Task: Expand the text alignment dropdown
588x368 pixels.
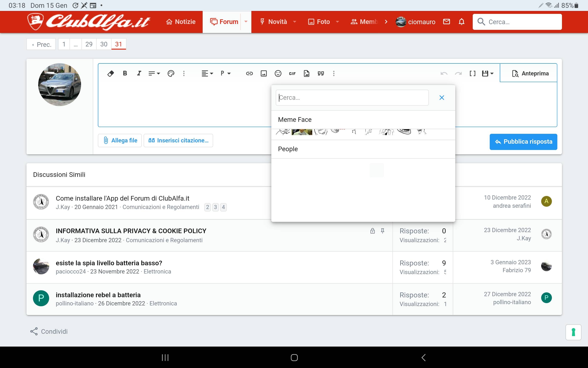Action: click(207, 73)
